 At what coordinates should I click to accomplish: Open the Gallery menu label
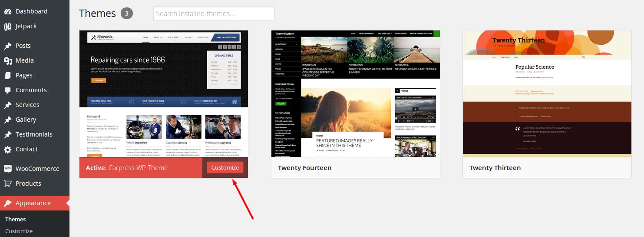point(26,120)
